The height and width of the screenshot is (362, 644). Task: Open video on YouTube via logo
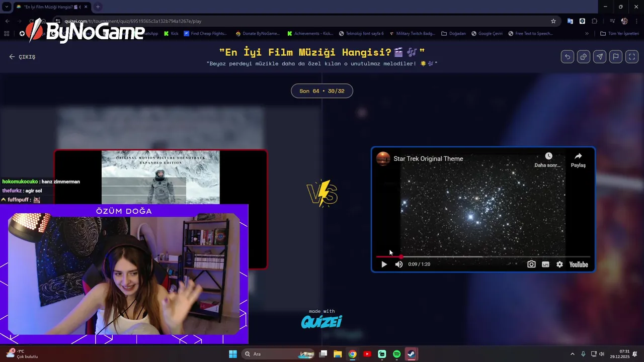click(579, 264)
